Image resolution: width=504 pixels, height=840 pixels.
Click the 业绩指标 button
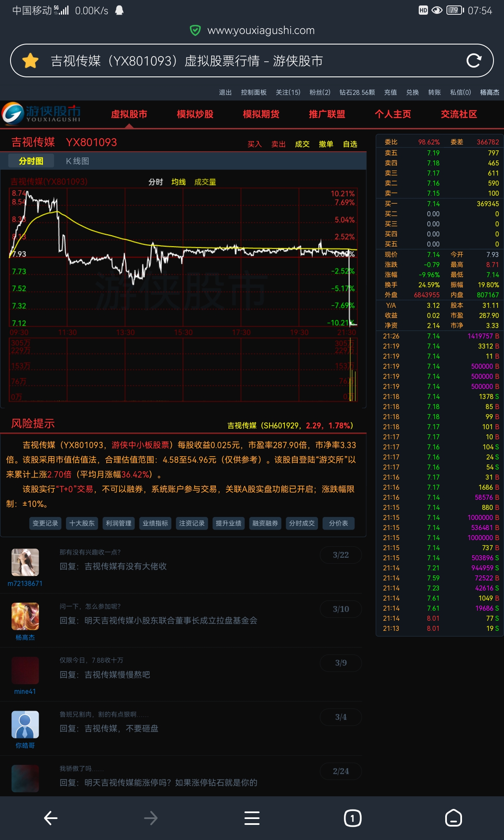click(155, 523)
